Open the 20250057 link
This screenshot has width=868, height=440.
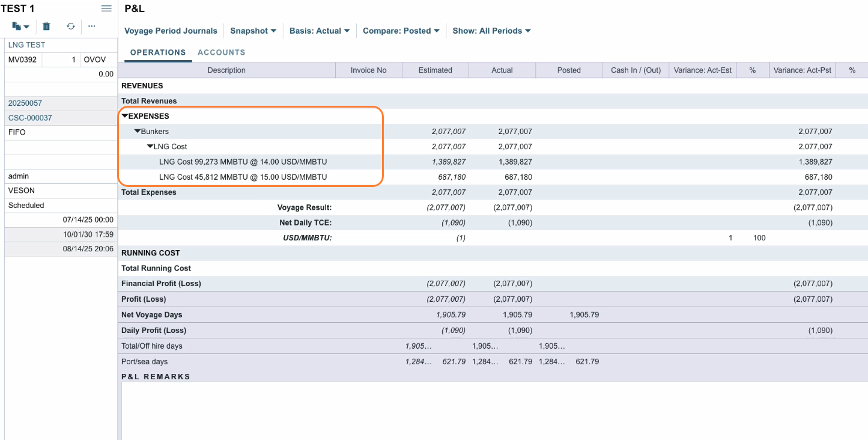(25, 103)
